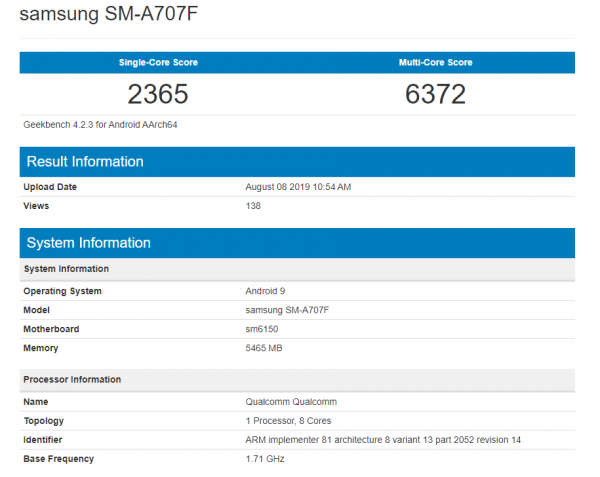The image size is (600, 477).
Task: Select the 1 Processor, 8 Cores value
Action: [x=288, y=421]
